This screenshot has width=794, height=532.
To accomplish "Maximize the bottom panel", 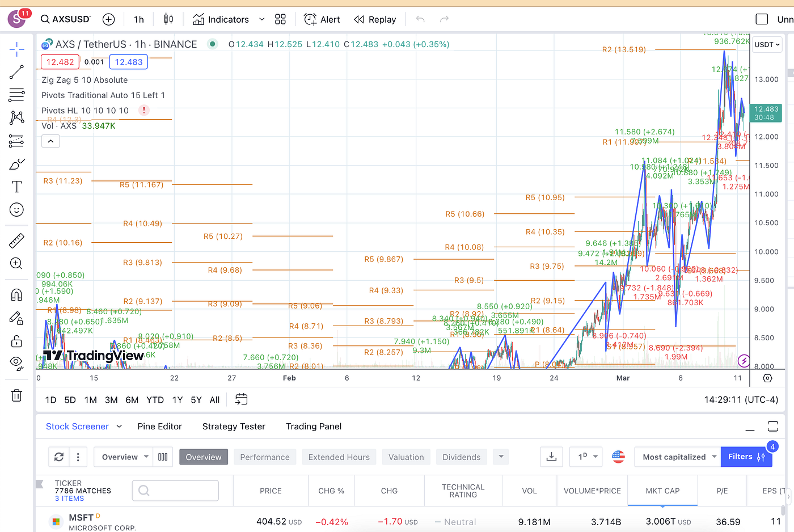I will (772, 427).
